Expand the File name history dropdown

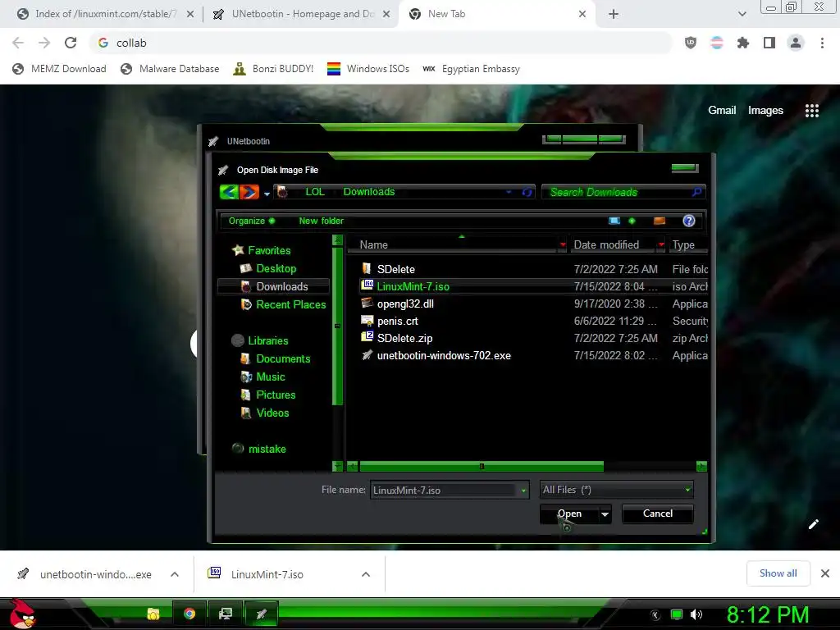[523, 491]
